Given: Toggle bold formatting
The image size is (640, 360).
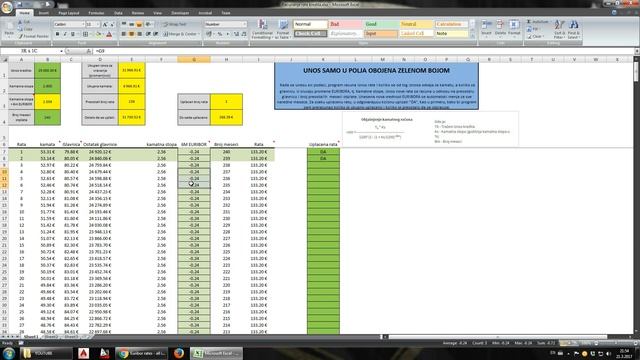Looking at the screenshot, I should pyautogui.click(x=57, y=34).
